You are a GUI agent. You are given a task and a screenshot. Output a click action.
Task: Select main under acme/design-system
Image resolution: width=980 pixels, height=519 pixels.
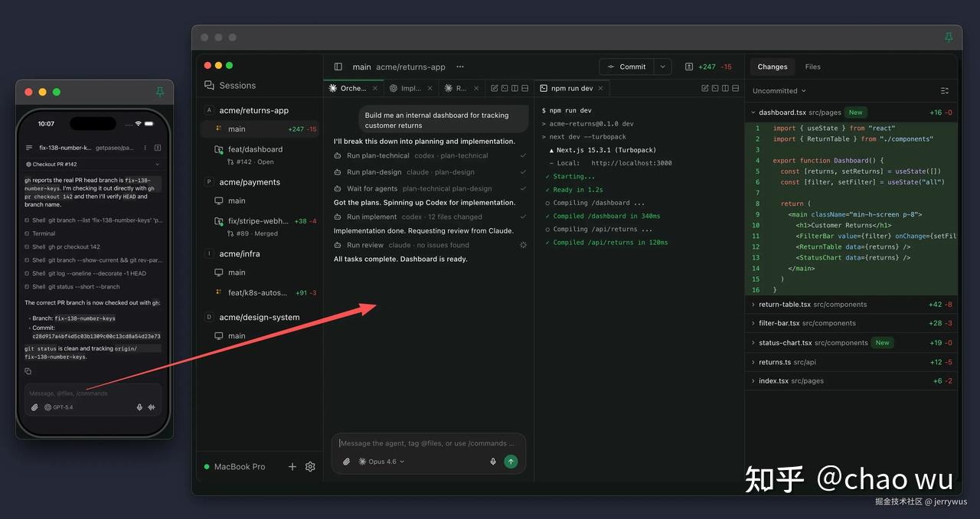click(260, 336)
